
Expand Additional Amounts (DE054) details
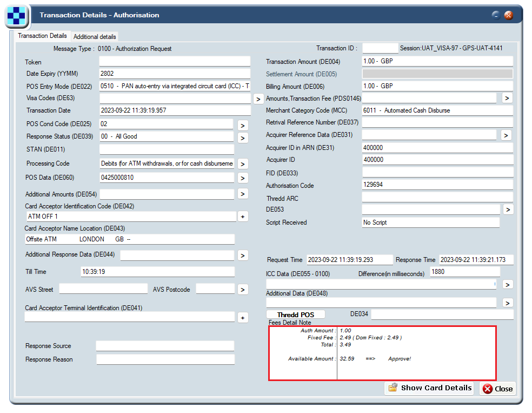click(x=243, y=194)
